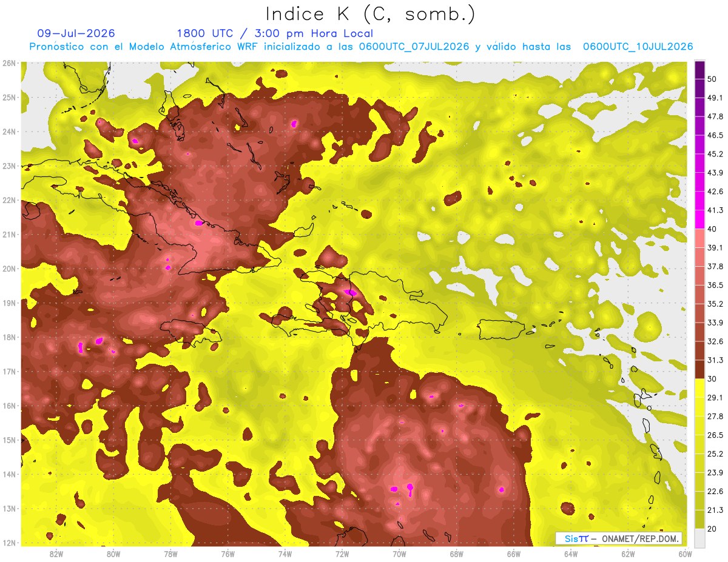Click the 14N latitude axis label

(8, 474)
